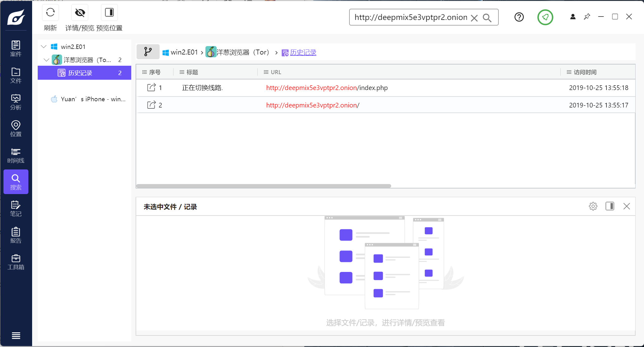Click the Refresh (刷新) toolbar icon
Screen dimensions: 644x347
tap(50, 13)
